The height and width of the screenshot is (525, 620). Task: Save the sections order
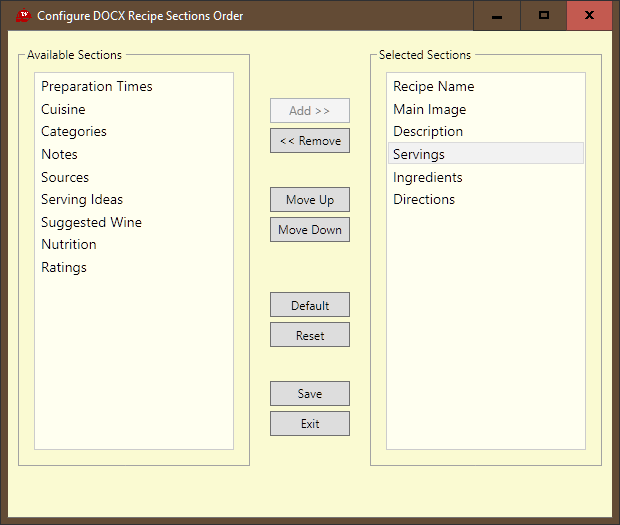point(310,393)
